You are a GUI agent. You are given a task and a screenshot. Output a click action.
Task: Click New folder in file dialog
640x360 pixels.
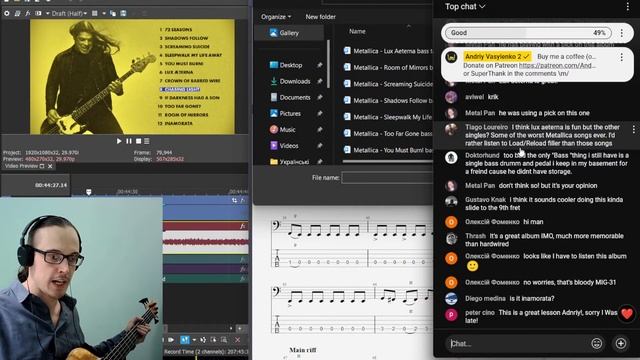[320, 17]
